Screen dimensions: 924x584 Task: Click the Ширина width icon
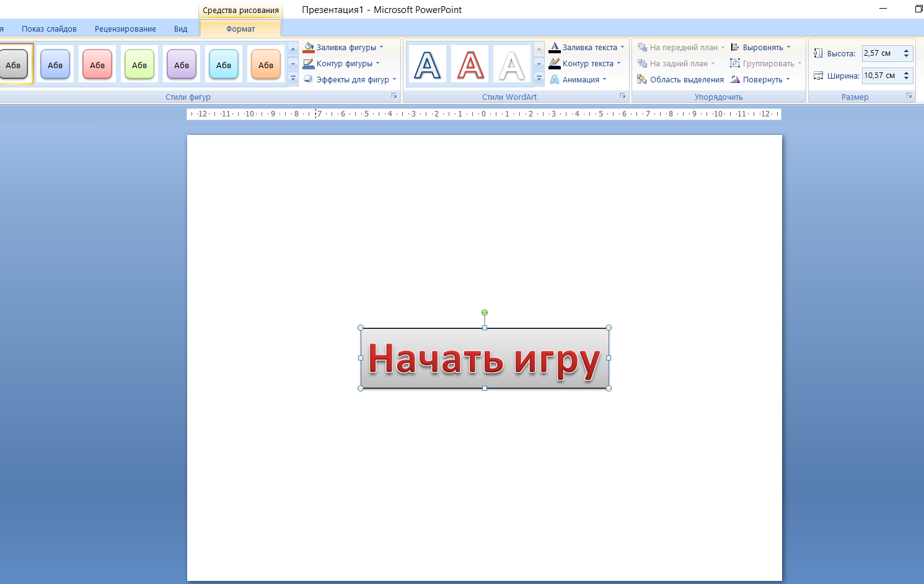click(x=818, y=76)
